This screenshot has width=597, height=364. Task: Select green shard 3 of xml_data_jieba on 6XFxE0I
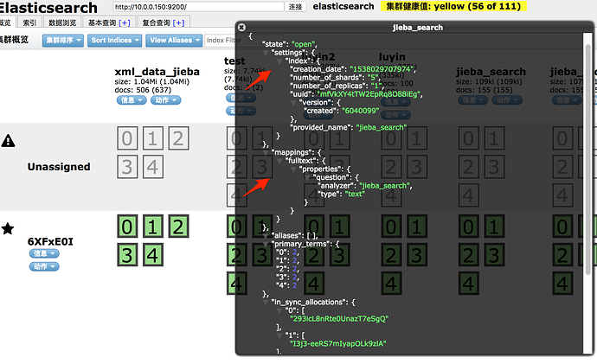point(127,255)
